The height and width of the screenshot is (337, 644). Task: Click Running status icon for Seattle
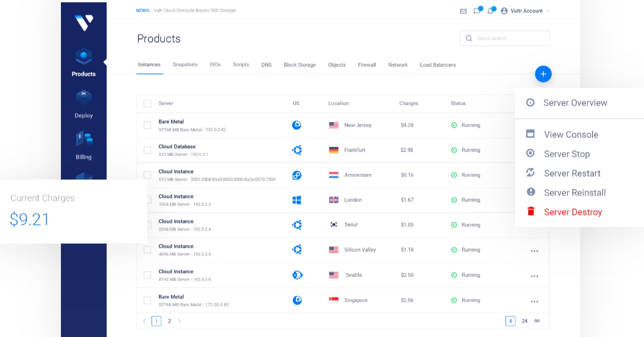click(x=454, y=275)
